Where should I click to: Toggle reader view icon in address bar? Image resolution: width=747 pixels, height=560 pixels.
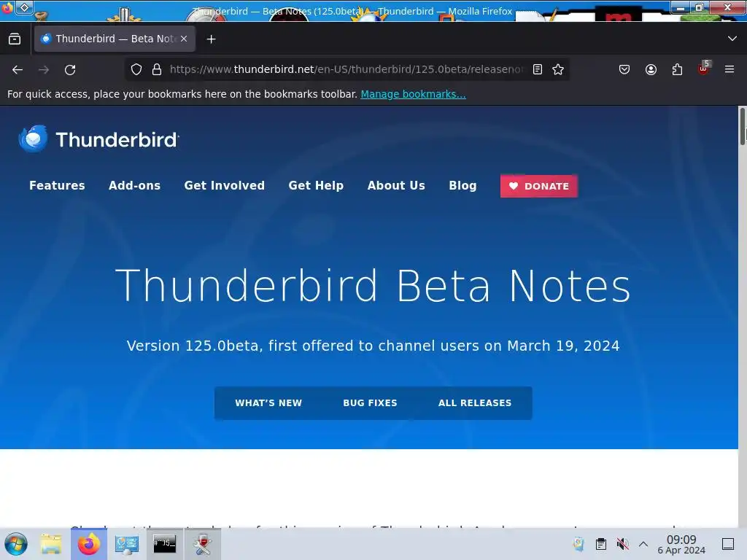click(538, 69)
